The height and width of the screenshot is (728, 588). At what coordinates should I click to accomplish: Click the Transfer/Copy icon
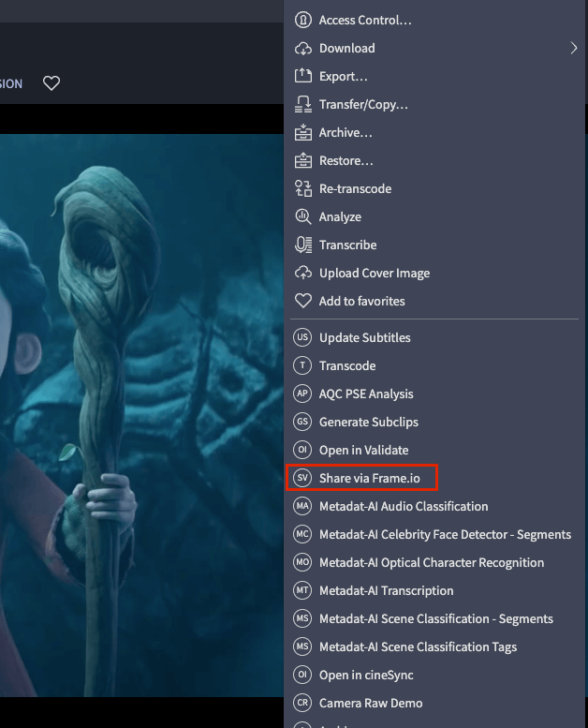[303, 104]
